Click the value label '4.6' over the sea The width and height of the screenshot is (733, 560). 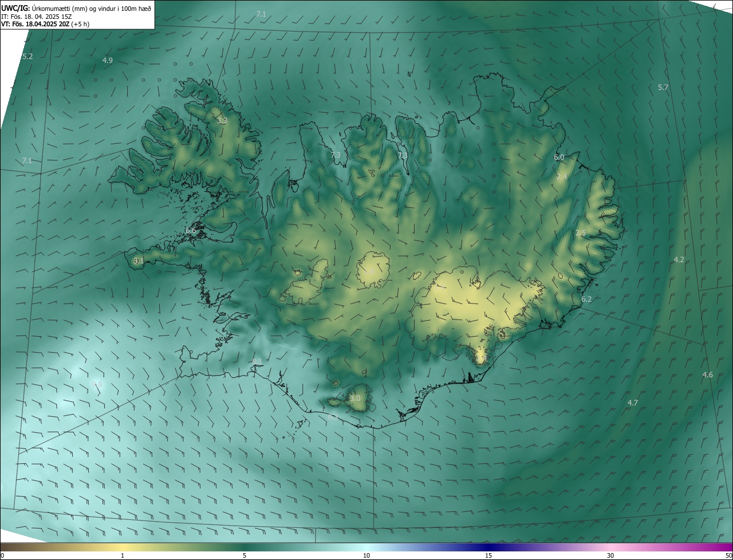click(708, 375)
